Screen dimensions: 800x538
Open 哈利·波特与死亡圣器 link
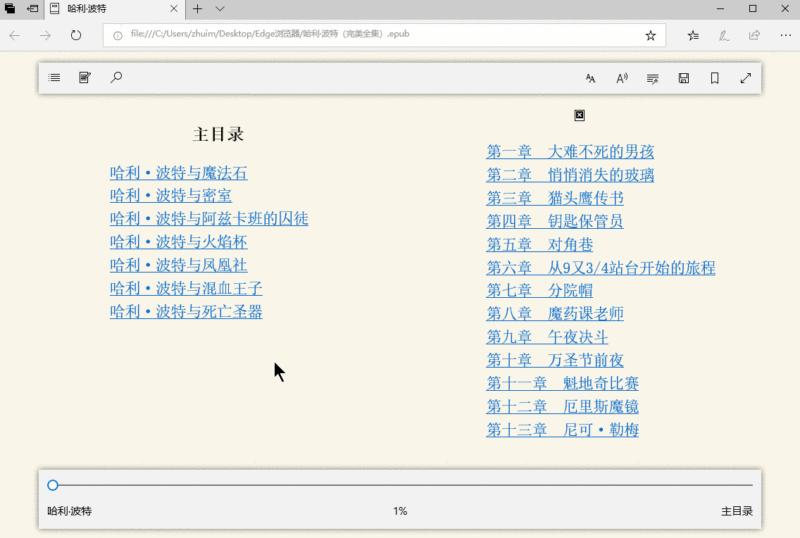tap(186, 311)
